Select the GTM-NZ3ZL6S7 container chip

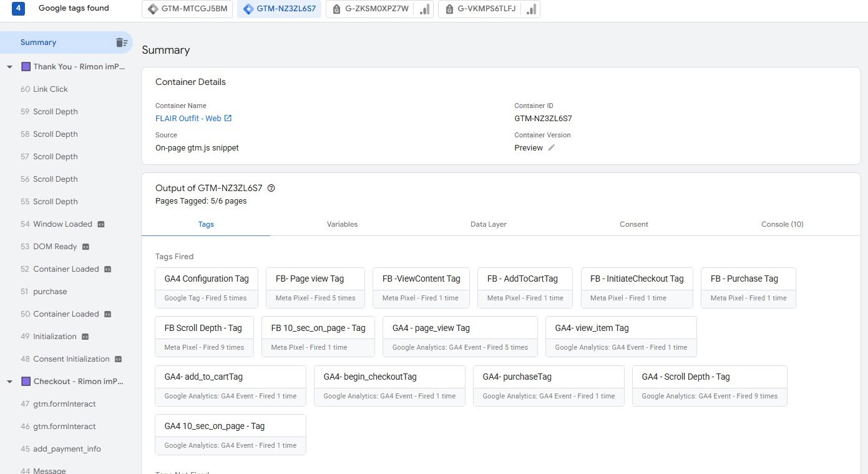click(279, 9)
